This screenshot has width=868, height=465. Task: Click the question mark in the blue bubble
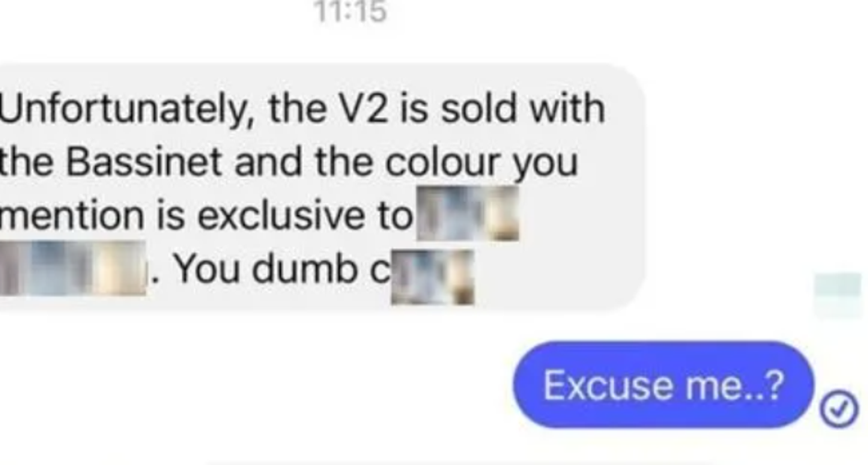click(x=775, y=385)
